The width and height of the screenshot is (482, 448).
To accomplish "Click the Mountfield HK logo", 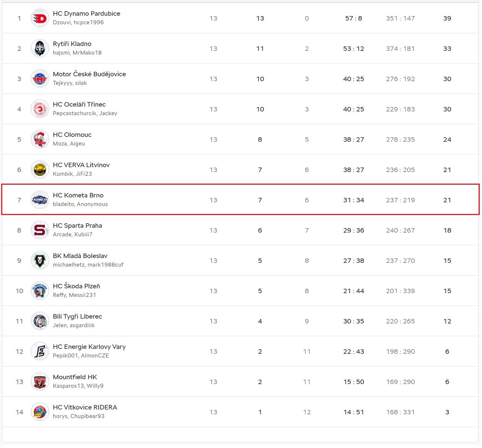I will click(x=40, y=382).
